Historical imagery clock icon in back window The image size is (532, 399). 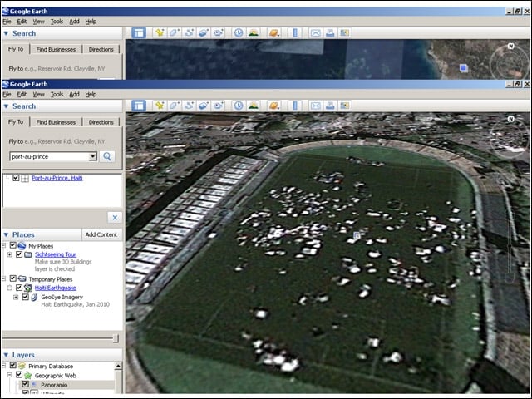pyautogui.click(x=239, y=33)
